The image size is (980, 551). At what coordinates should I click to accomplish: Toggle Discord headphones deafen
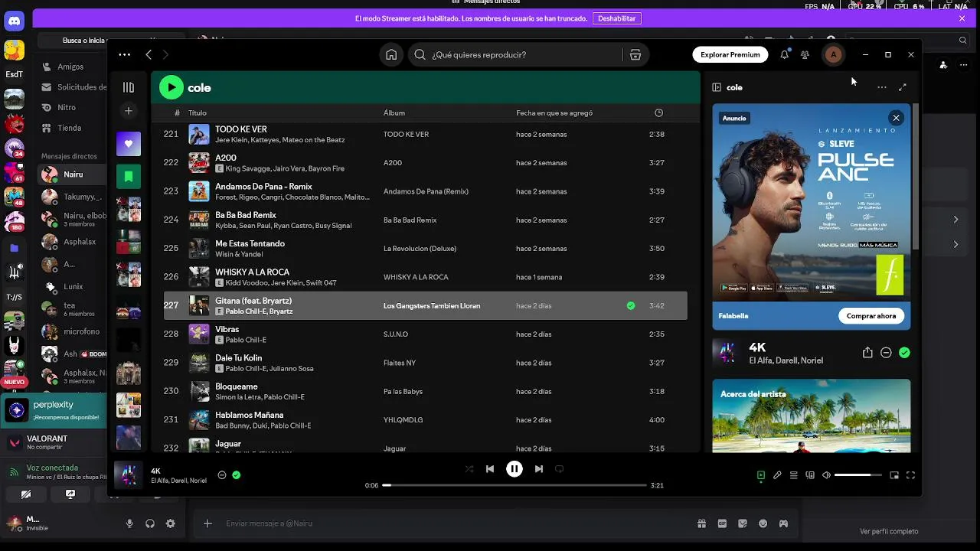pos(150,523)
